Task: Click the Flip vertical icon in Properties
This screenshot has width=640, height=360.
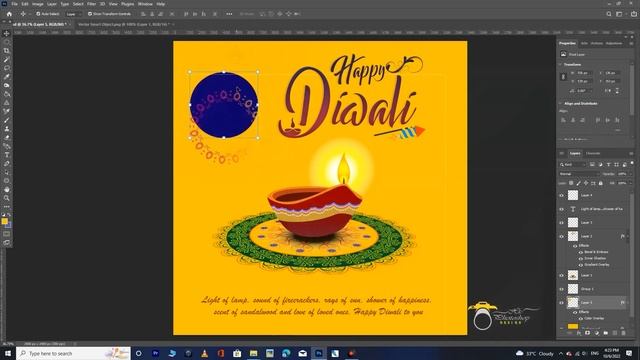Action: click(617, 91)
